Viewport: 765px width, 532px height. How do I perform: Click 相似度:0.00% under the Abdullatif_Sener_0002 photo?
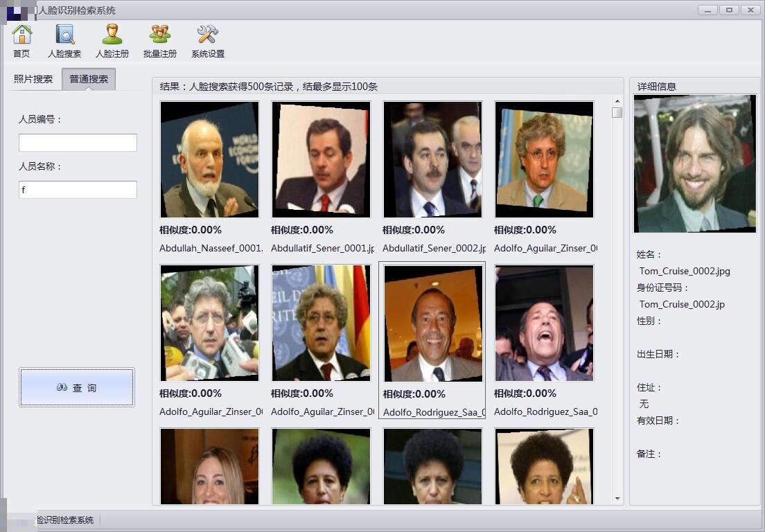[x=414, y=230]
